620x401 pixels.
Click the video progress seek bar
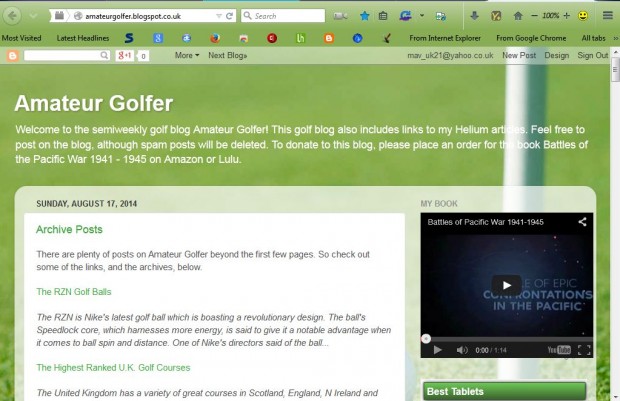(506, 338)
